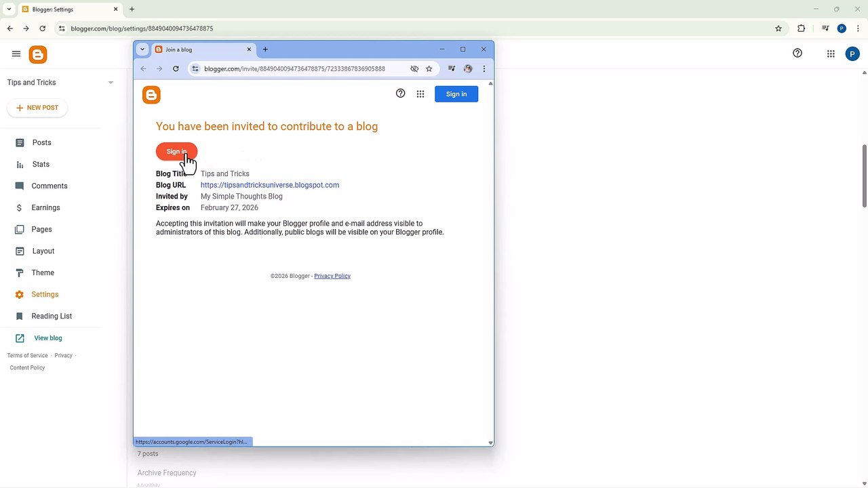868x488 pixels.
Task: Open the sidebar Privacy link
Action: (x=63, y=355)
